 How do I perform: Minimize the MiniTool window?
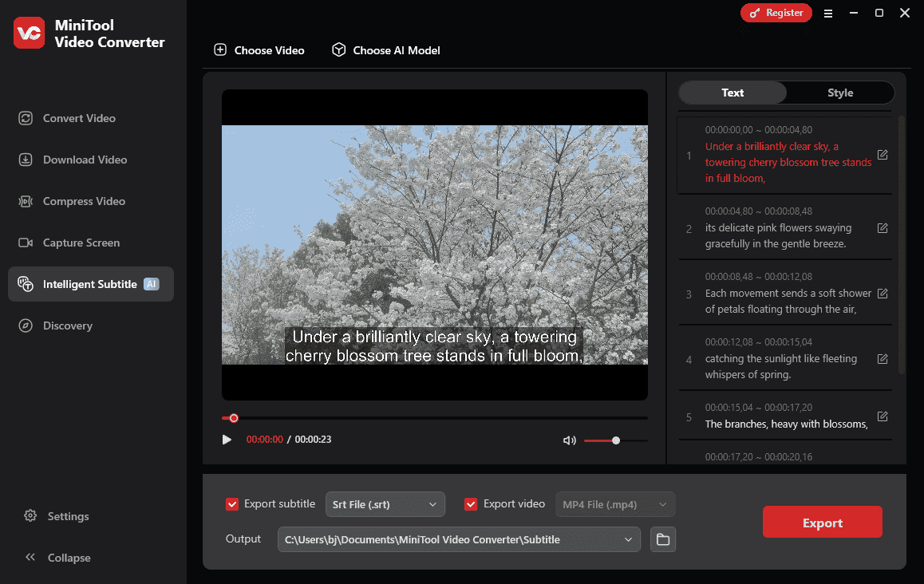853,13
